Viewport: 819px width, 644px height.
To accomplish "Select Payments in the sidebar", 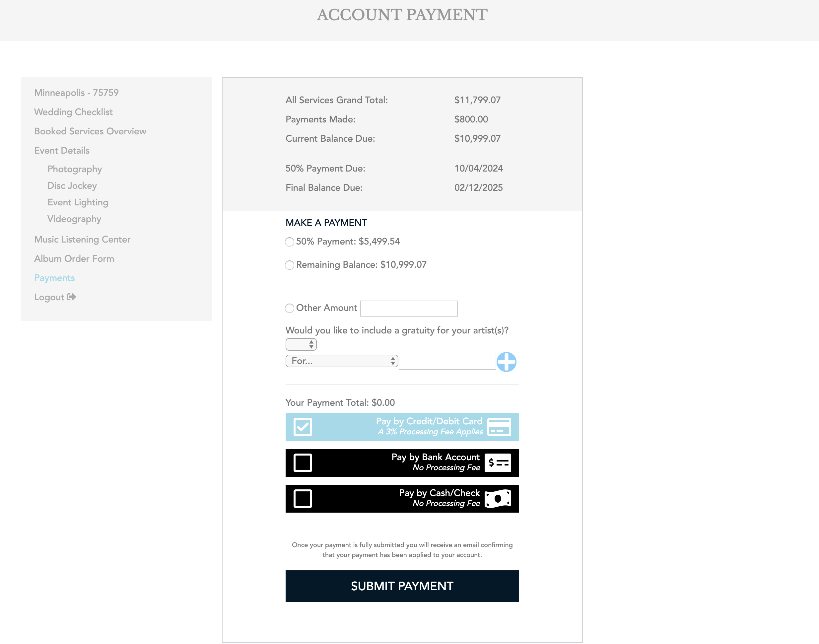I will 55,278.
